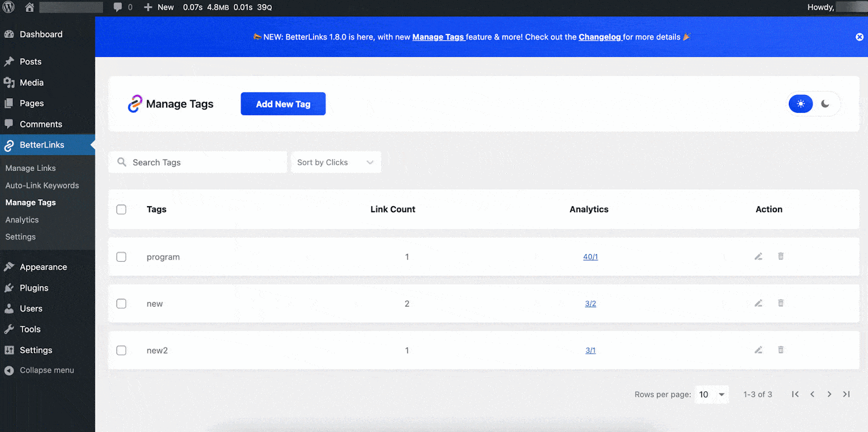This screenshot has height=432, width=868.
Task: Edit the new tag pencil icon
Action: (x=758, y=303)
